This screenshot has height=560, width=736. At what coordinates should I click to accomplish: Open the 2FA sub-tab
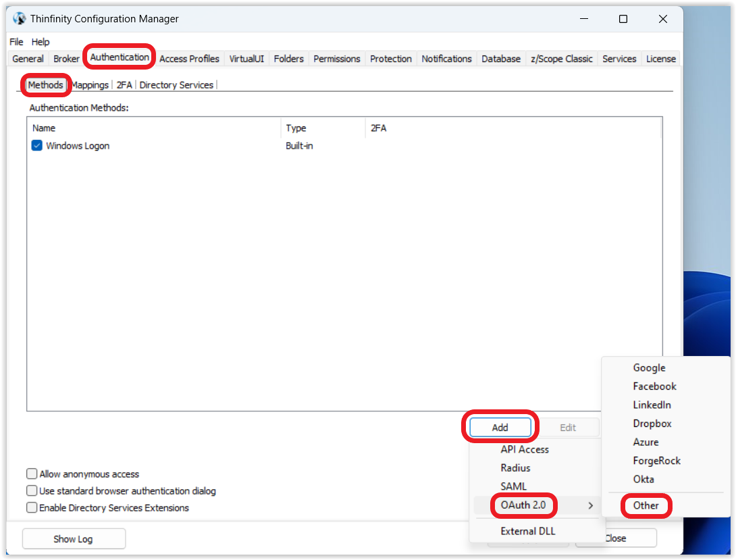[x=124, y=85]
